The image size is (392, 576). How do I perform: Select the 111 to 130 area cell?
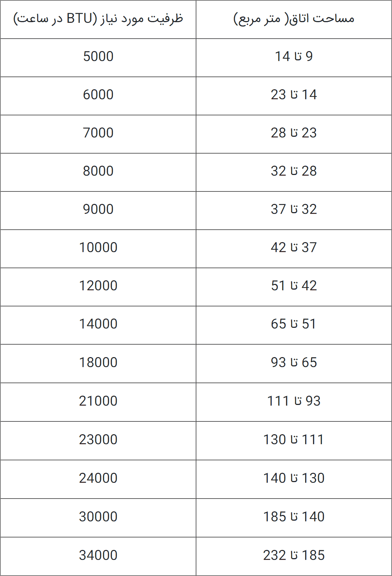pyautogui.click(x=294, y=440)
